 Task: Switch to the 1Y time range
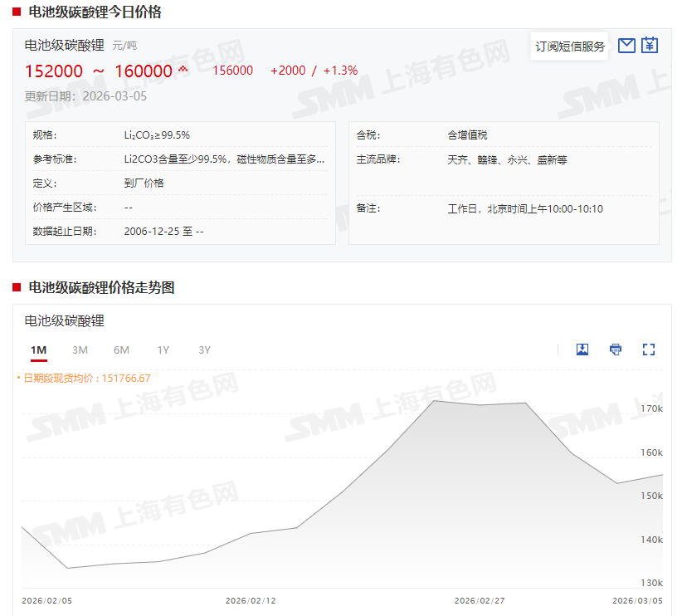pyautogui.click(x=163, y=350)
